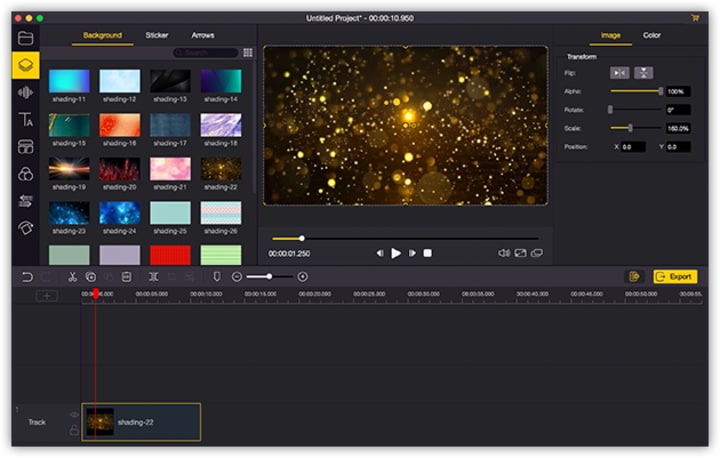Adjust the Rotate slider
This screenshot has width=720, height=458.
pyautogui.click(x=636, y=110)
